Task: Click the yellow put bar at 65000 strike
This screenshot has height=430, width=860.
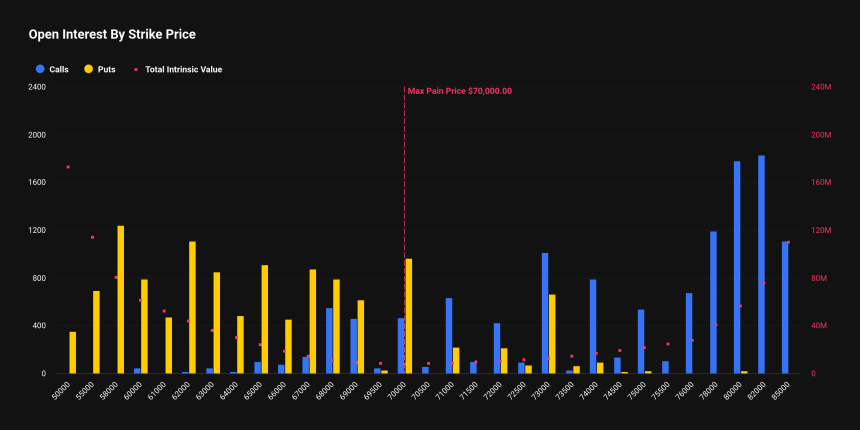Action: [x=265, y=319]
